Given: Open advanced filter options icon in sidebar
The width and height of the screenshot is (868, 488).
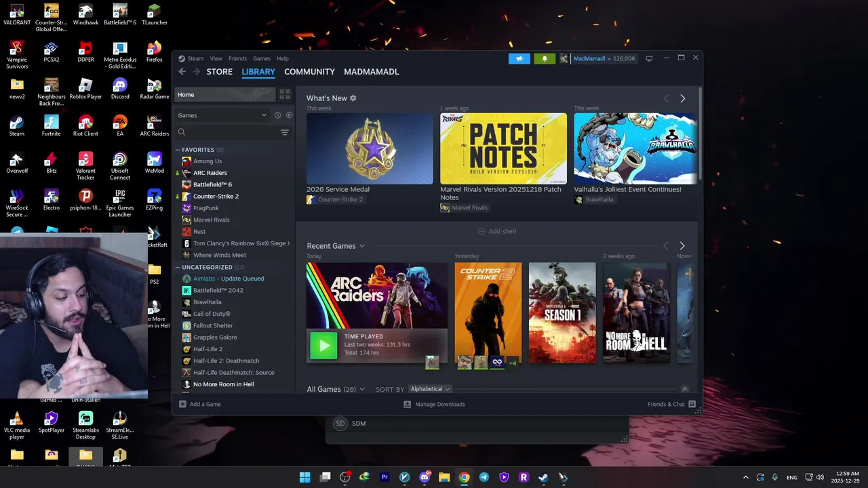Looking at the screenshot, I should [x=285, y=132].
